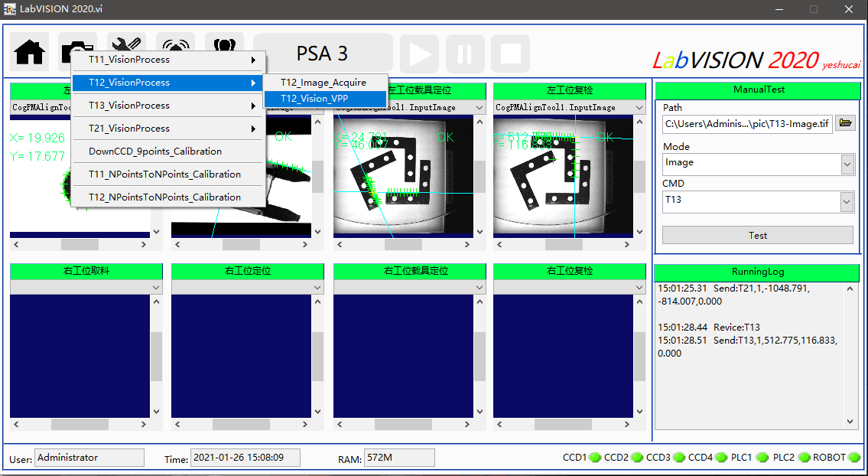Open the camera acquisition icon
Image resolution: width=868 pixels, height=476 pixels.
pos(77,48)
